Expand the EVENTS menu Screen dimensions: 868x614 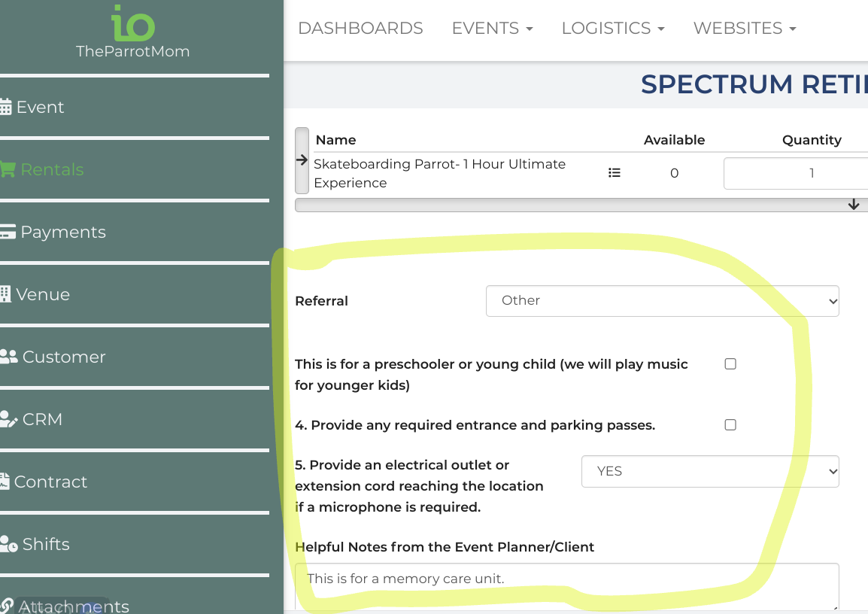pos(492,29)
